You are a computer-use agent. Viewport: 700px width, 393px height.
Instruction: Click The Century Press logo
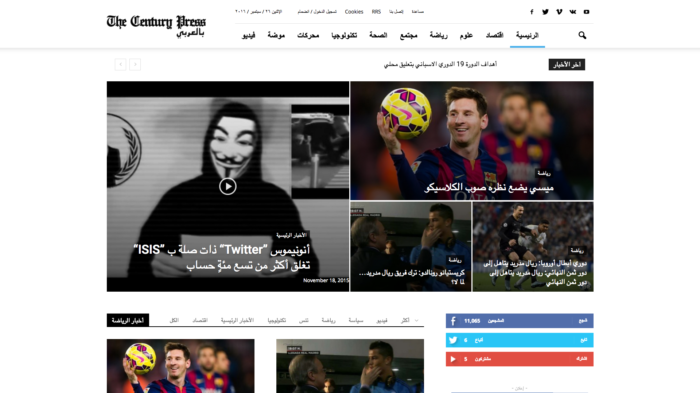pyautogui.click(x=156, y=26)
